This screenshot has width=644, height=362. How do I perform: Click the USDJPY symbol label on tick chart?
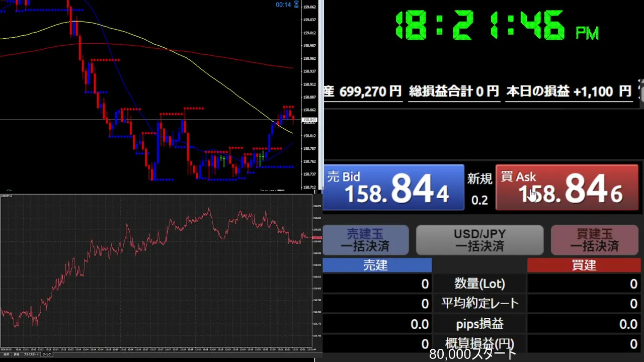(x=7, y=196)
